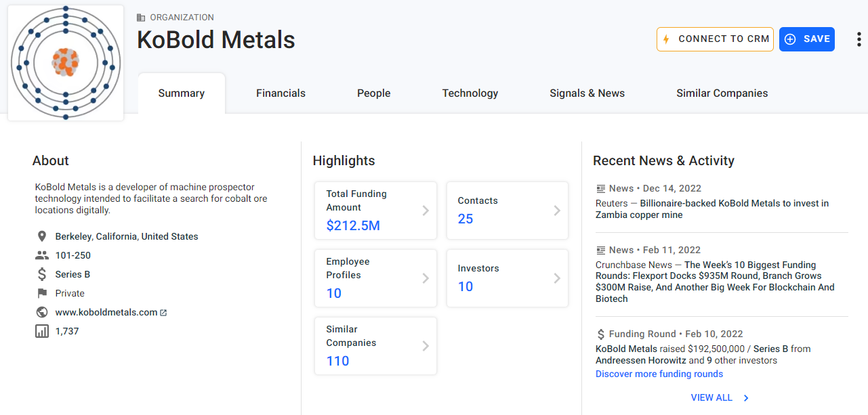
Task: Save the KoBold Metals organization
Action: (807, 39)
